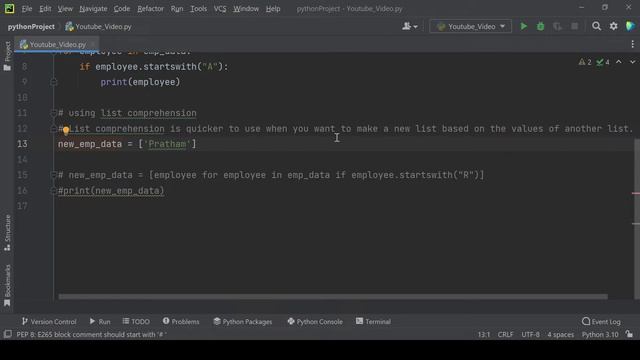The height and width of the screenshot is (360, 640).
Task: Click the Run with Coverage icon
Action: coord(557,27)
